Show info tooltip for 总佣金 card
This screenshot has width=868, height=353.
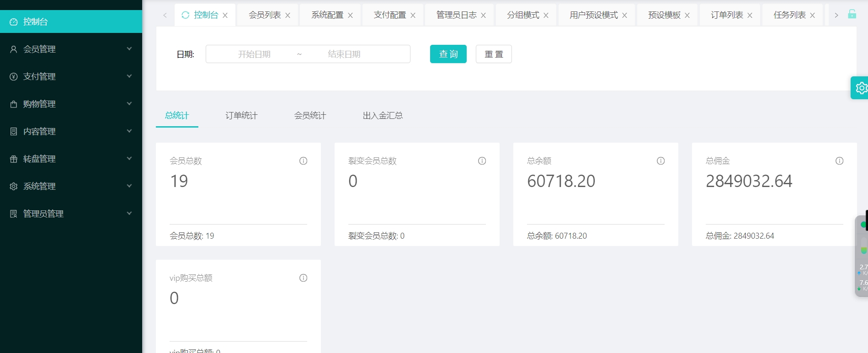pos(839,161)
